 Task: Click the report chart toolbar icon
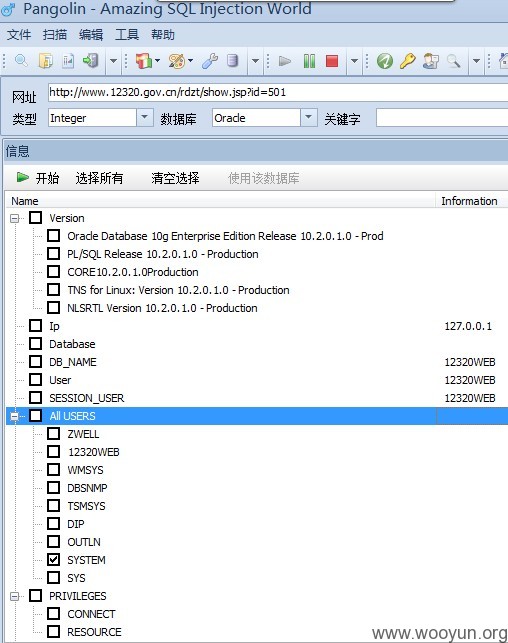click(68, 61)
